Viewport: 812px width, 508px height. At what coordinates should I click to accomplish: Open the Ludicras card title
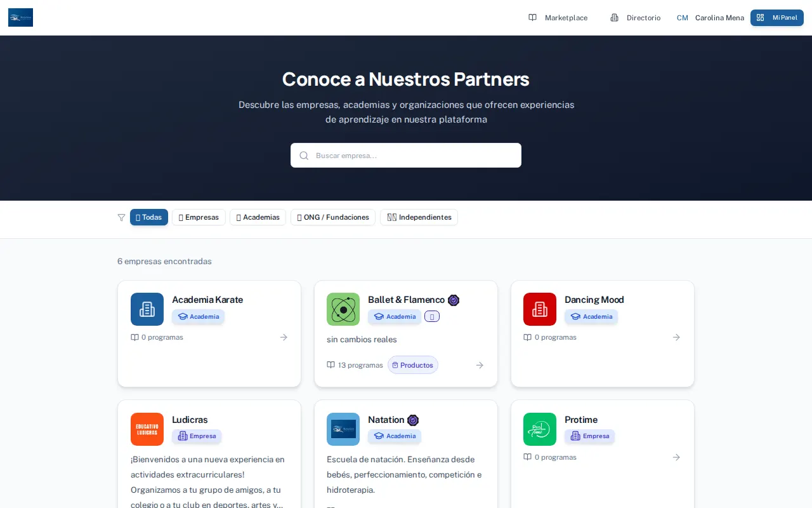pyautogui.click(x=190, y=420)
